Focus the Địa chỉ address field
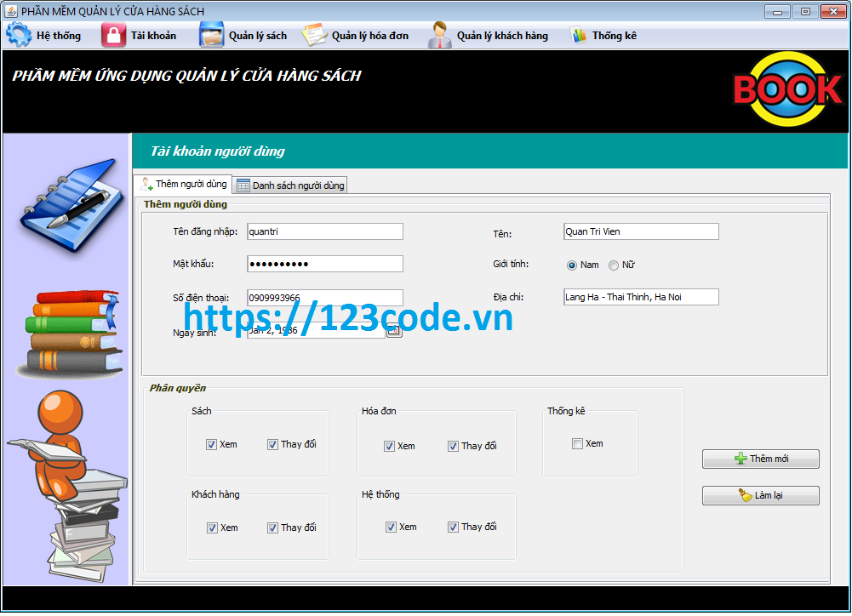This screenshot has height=616, width=852. (x=640, y=297)
